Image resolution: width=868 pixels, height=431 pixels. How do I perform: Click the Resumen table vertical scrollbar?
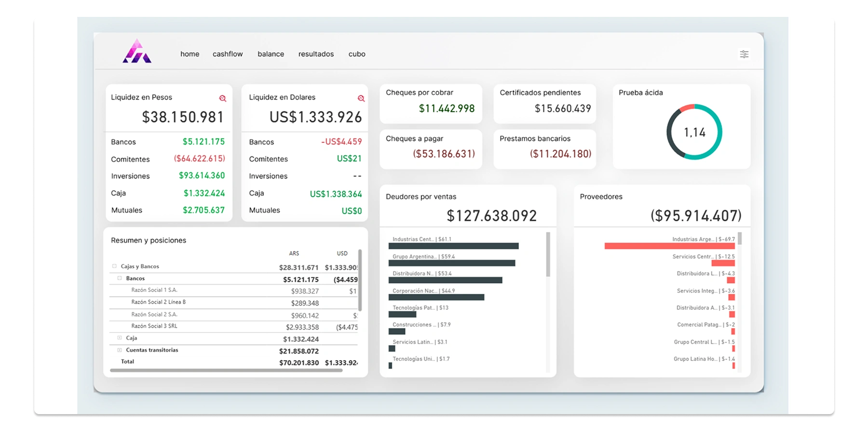(x=360, y=280)
